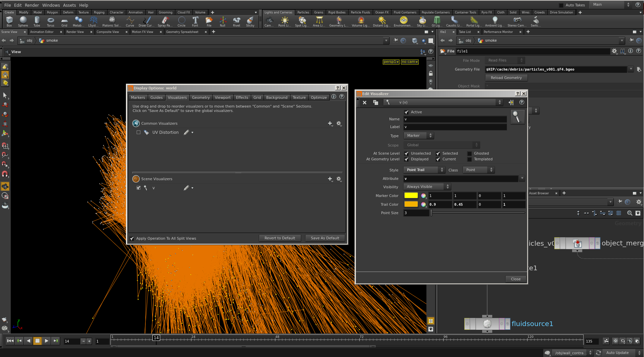Click the Play forward playback button

pyautogui.click(x=46, y=341)
